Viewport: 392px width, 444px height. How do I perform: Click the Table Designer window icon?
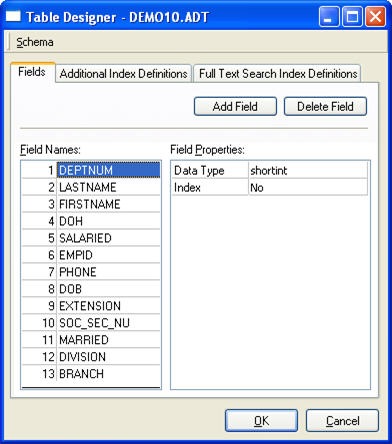[x=13, y=16]
